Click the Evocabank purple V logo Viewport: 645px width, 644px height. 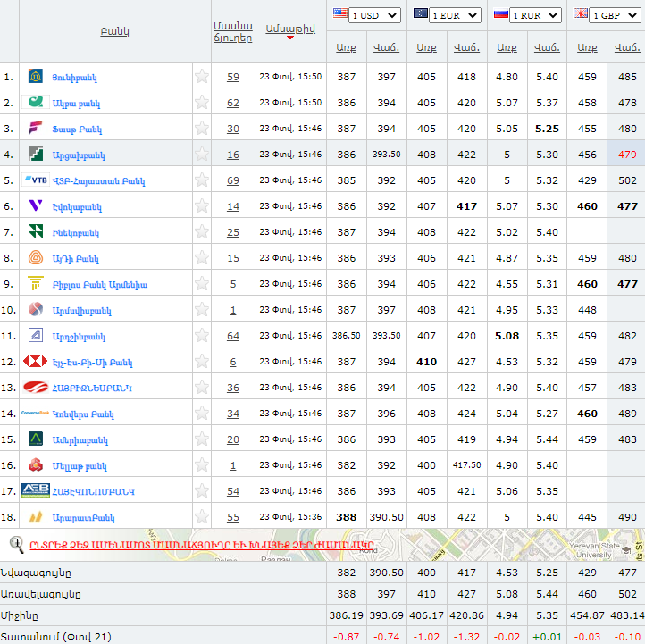pos(36,205)
